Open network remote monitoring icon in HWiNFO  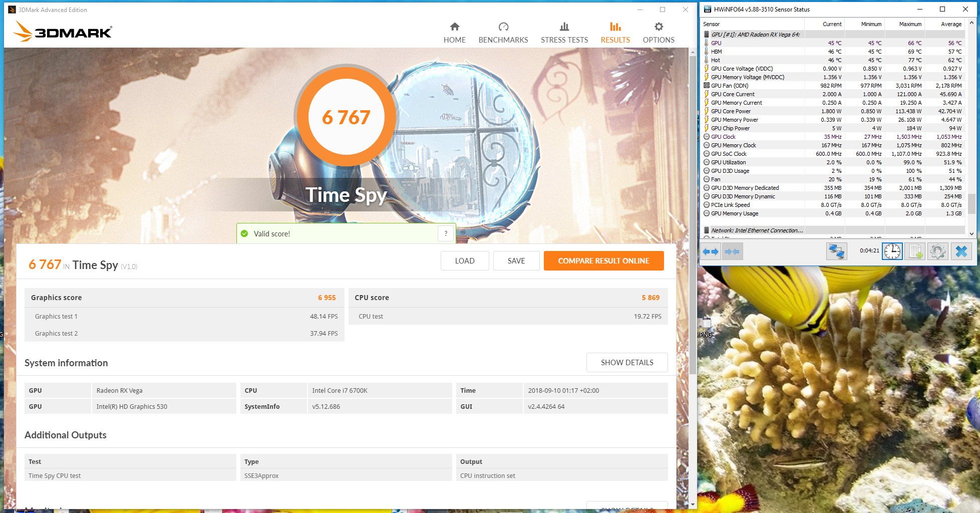tap(836, 251)
